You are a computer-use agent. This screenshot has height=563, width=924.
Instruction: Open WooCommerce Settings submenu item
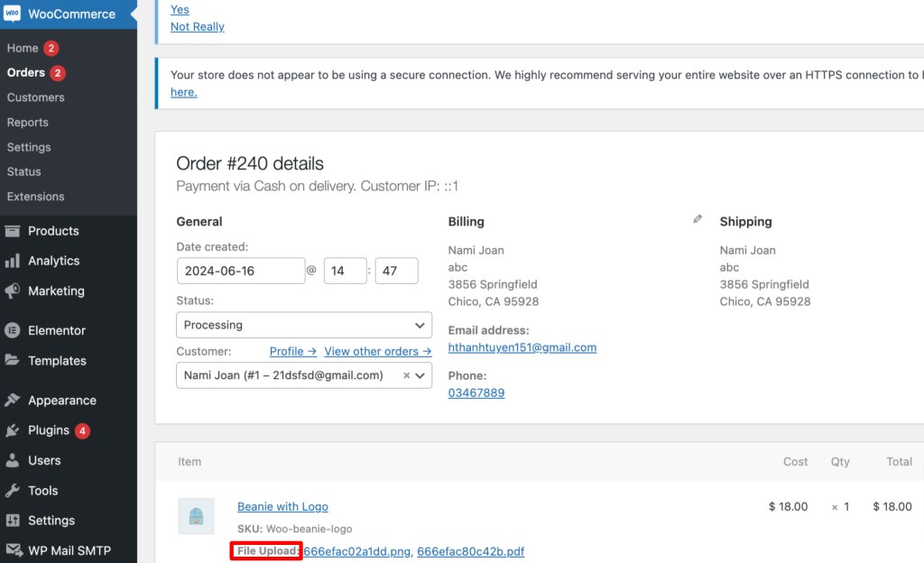coord(29,147)
